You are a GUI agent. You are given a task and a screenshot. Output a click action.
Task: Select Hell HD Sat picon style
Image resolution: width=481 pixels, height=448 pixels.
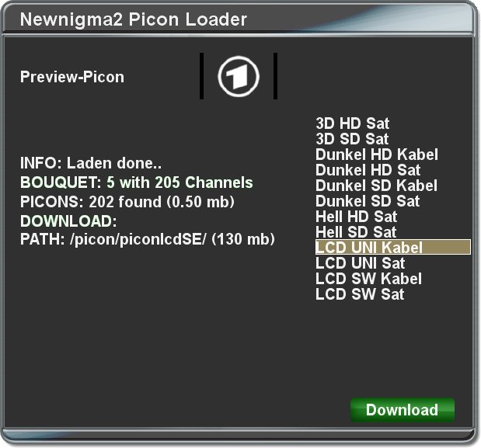pyautogui.click(x=392, y=217)
